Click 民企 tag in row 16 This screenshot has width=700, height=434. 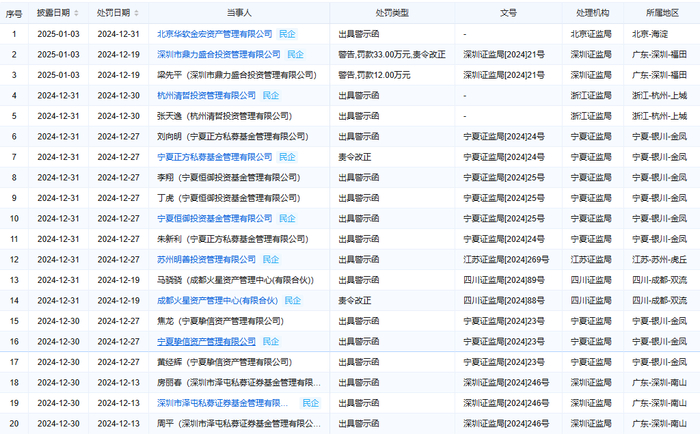[x=271, y=342]
